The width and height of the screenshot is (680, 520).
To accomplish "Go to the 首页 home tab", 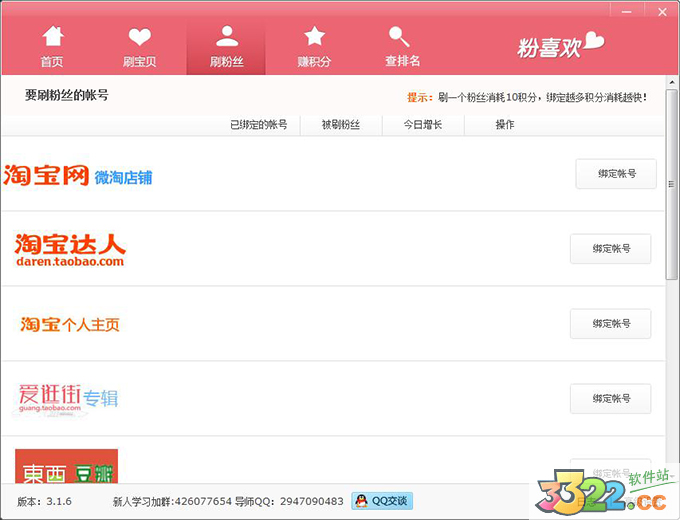I will coord(52,46).
